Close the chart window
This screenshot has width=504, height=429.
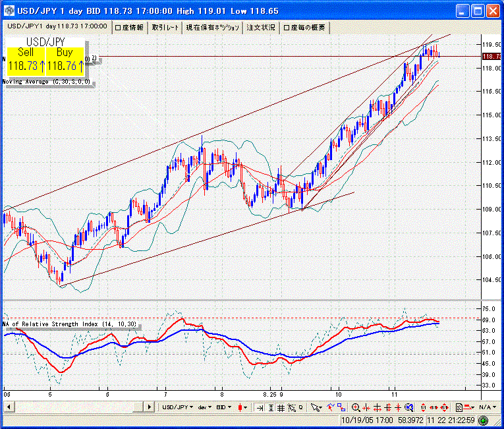pos(493,11)
